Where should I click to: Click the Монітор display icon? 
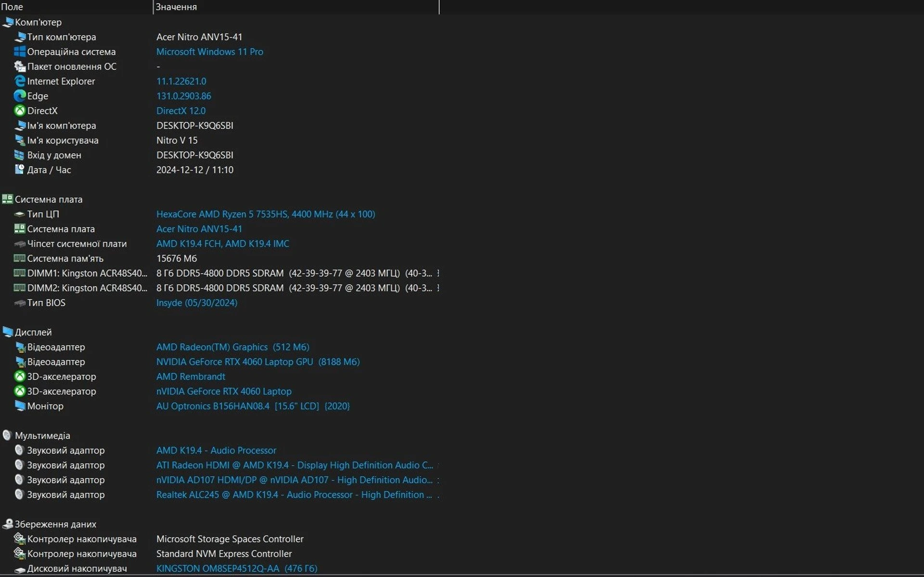coord(20,406)
